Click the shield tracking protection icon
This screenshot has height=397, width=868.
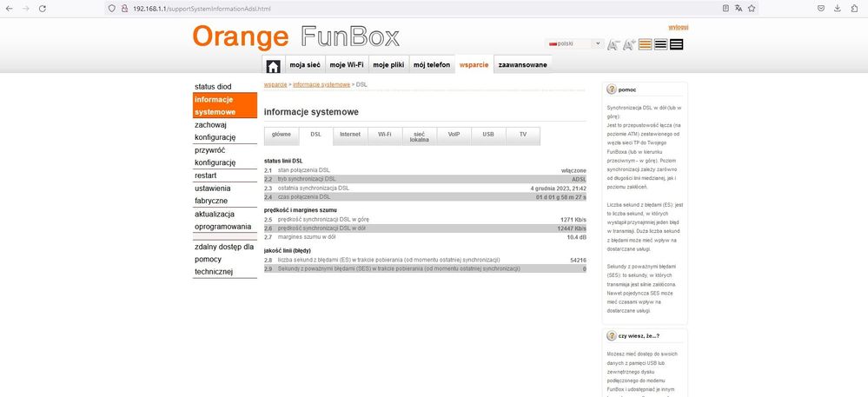(x=112, y=9)
